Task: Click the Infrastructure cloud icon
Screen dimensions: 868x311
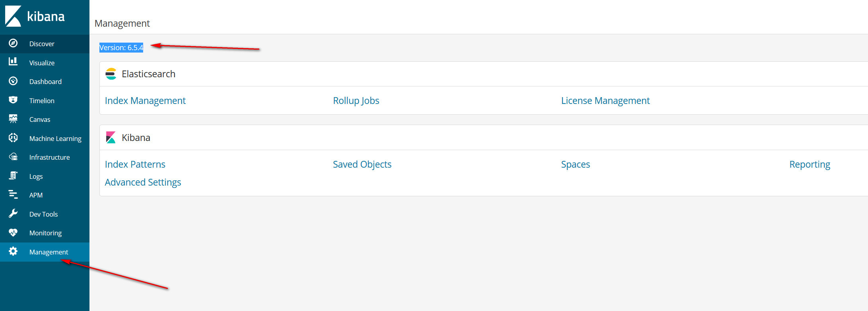Action: (x=13, y=157)
